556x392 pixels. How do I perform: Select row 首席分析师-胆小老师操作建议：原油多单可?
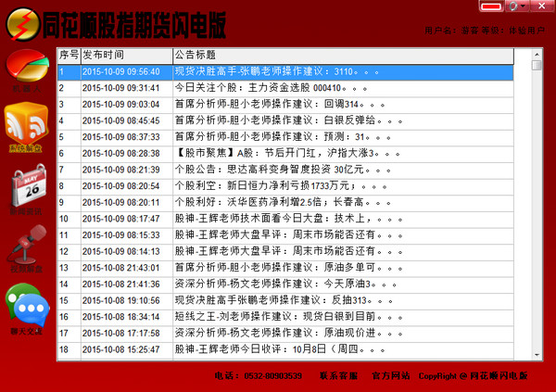point(285,268)
